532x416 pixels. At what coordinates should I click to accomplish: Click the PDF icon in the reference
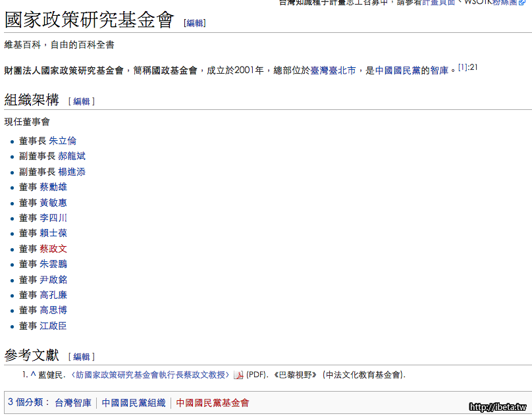coord(238,375)
